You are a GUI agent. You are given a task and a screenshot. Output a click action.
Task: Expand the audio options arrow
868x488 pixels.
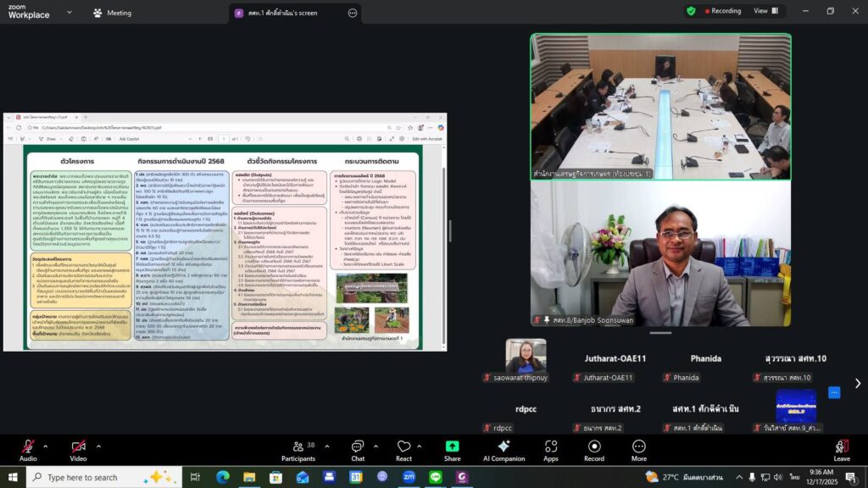(46, 446)
